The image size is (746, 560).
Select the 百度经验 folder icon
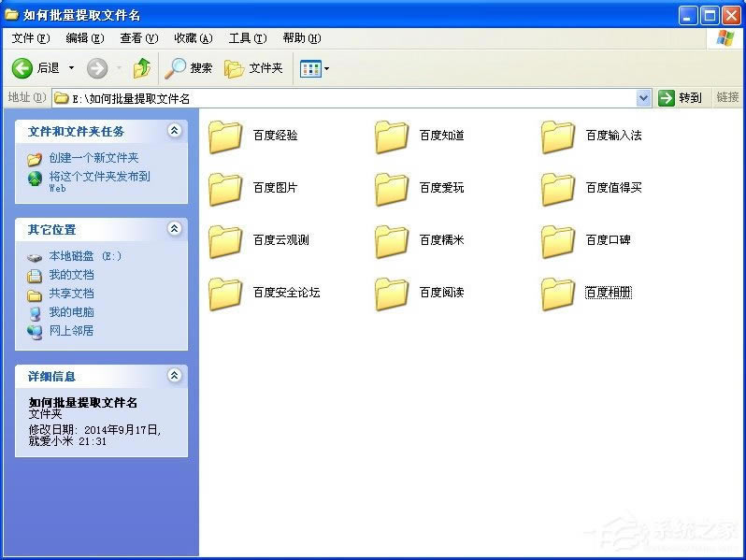(225, 137)
